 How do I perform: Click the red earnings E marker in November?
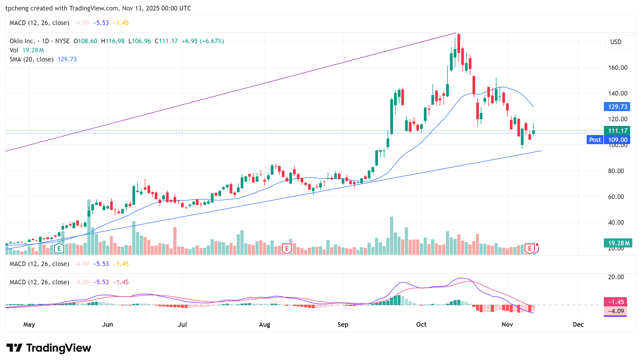point(529,248)
